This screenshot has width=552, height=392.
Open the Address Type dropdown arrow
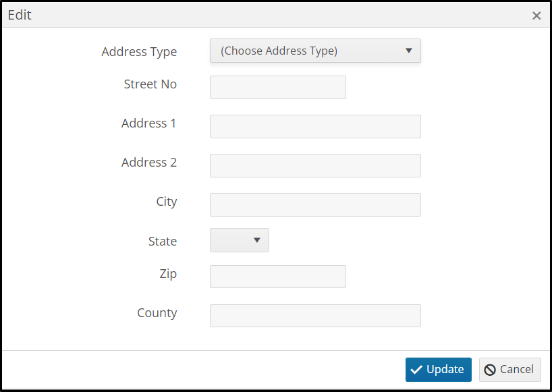pos(408,51)
